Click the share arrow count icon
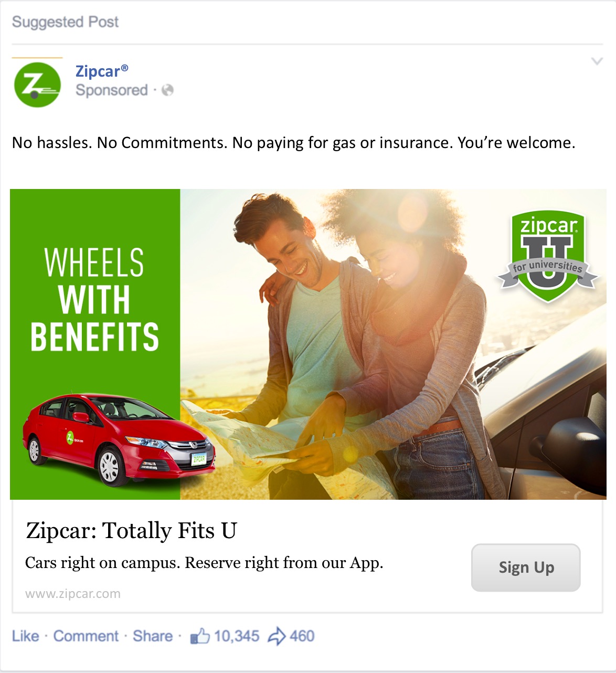This screenshot has height=673, width=616. pyautogui.click(x=277, y=636)
